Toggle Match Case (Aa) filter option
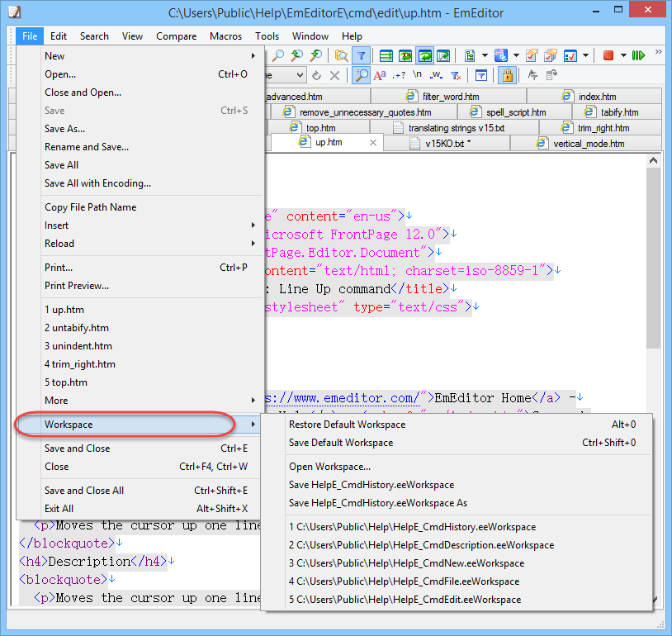The image size is (672, 636). [x=380, y=75]
